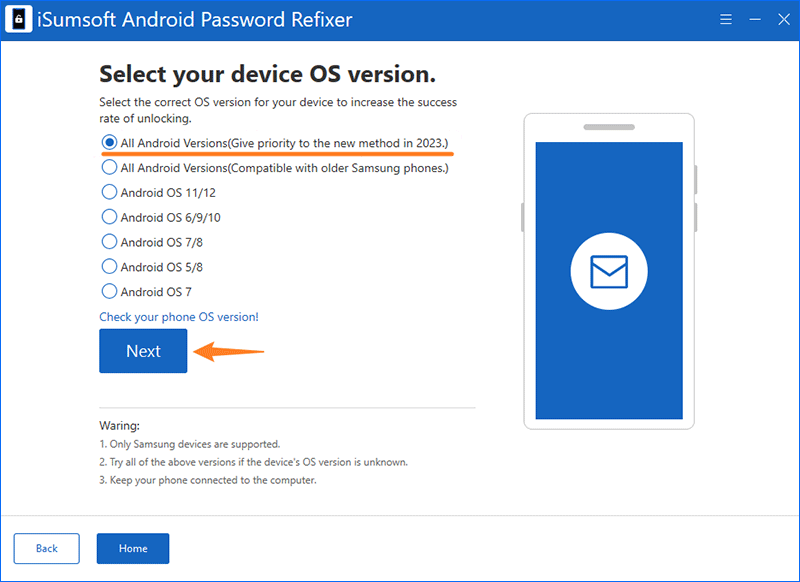The image size is (800, 582).
Task: Minimize the Password Refixer window
Action: 751,19
